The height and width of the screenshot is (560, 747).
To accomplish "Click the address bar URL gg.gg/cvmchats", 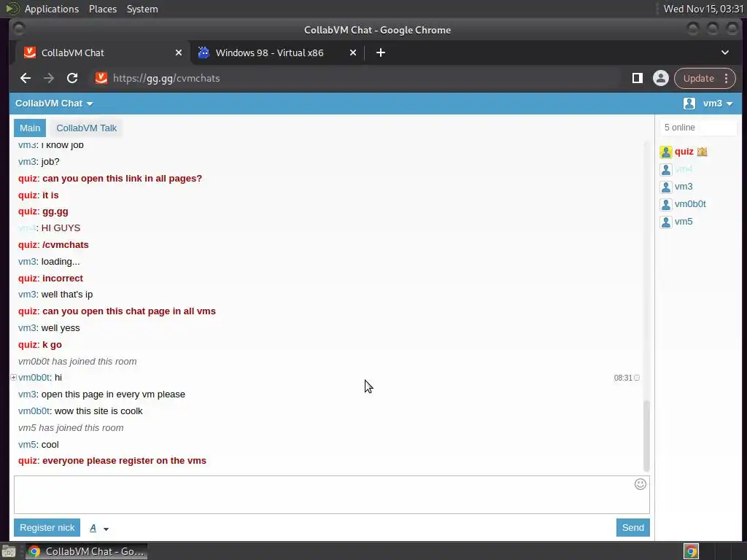I will [166, 78].
